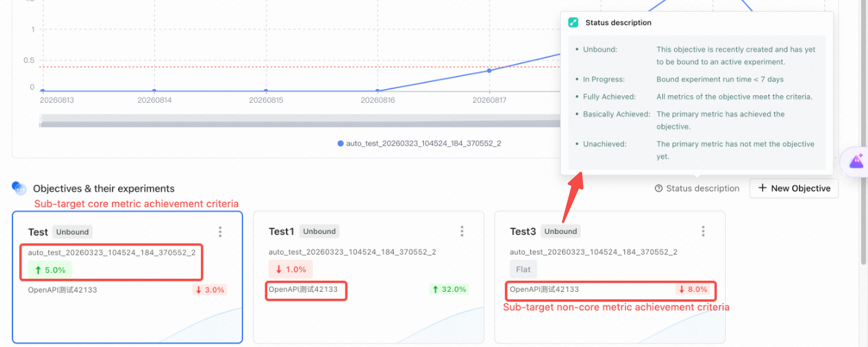868x347 pixels.
Task: Click the plus icon on New Objective
Action: 762,188
